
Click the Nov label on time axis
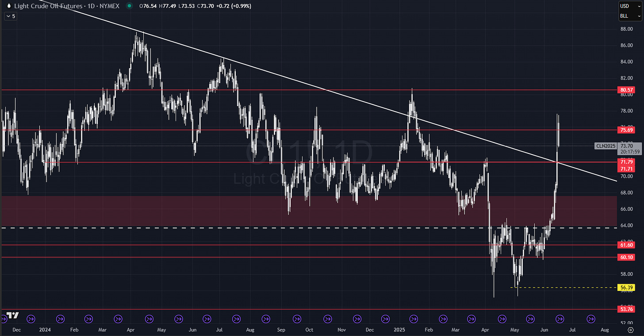click(x=341, y=330)
